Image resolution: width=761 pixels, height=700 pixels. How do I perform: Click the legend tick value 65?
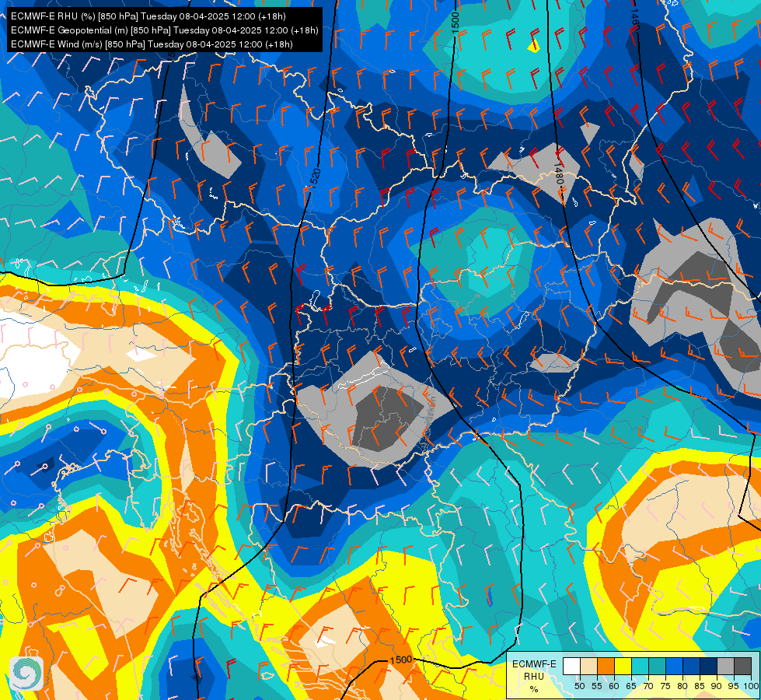[x=631, y=686]
